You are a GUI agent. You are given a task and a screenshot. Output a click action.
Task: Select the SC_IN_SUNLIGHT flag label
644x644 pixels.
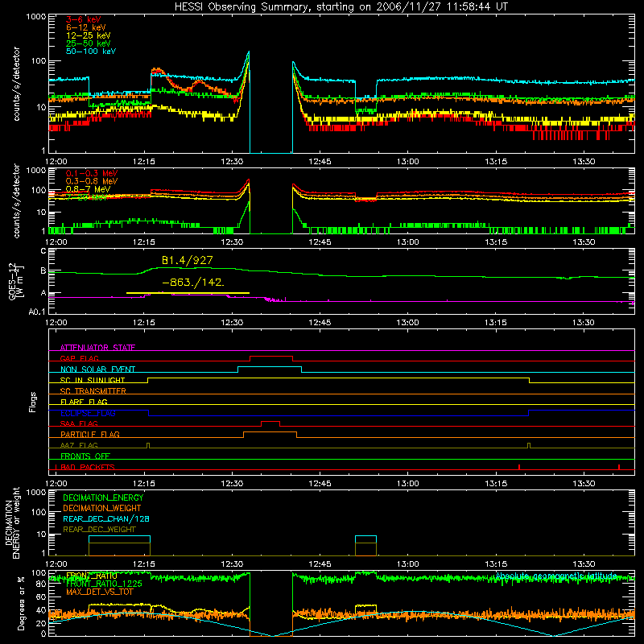click(x=93, y=380)
